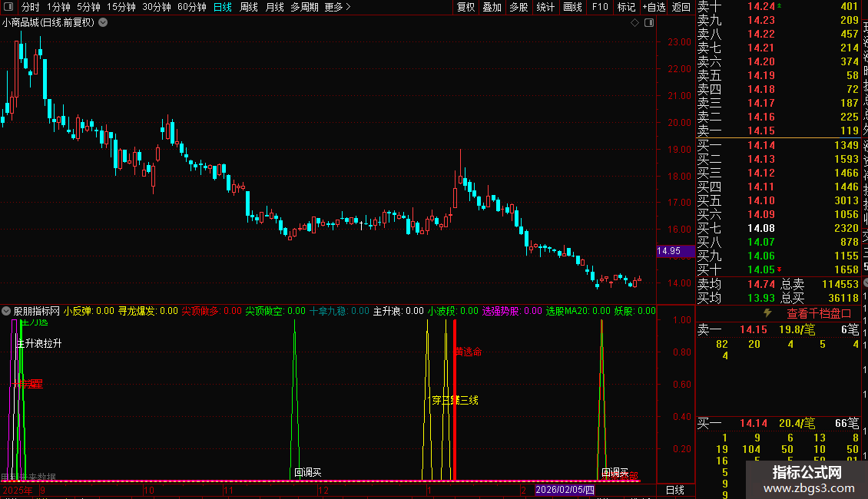
Task: Click the 尖顶做空 indicator label
Action: (x=275, y=311)
